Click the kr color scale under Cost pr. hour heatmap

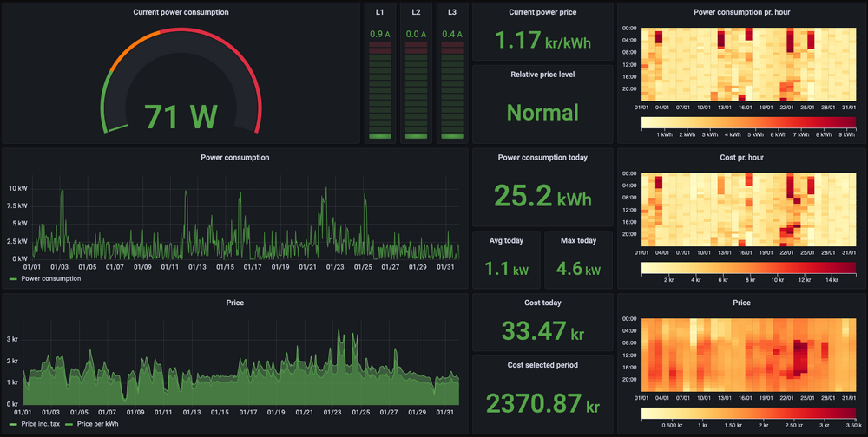pos(747,268)
